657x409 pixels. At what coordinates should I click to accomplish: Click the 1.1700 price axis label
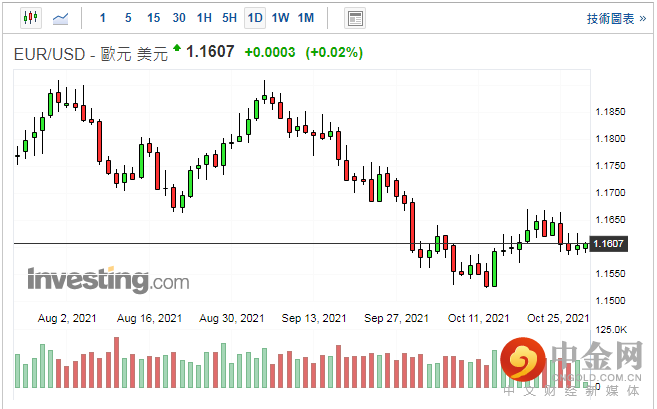coord(610,193)
